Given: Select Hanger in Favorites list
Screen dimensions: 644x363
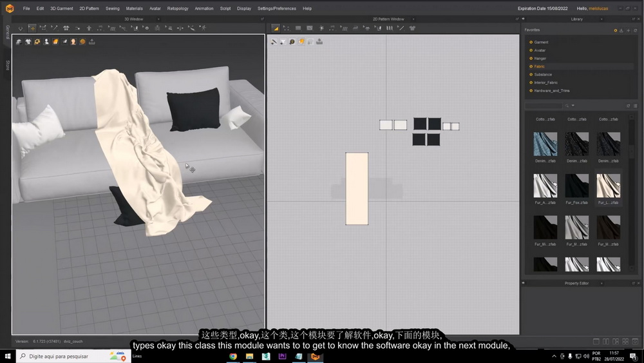Looking at the screenshot, I should coord(540,59).
